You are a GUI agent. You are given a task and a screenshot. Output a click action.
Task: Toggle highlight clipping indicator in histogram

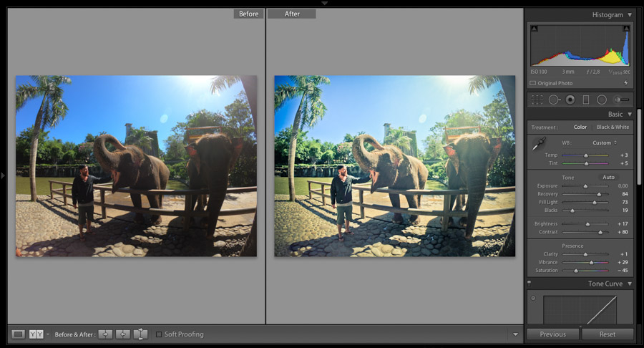coord(626,29)
